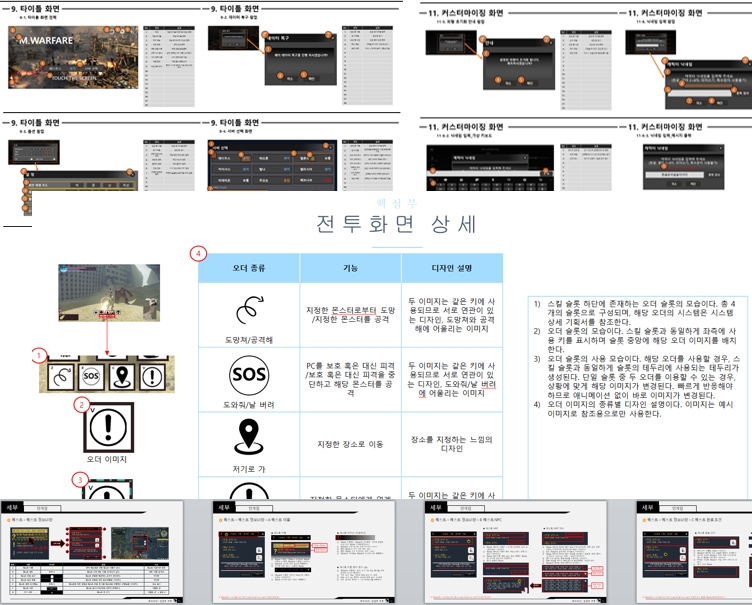Click the 오더 종류 column header
Screen dimensions: 752x605
point(249,267)
